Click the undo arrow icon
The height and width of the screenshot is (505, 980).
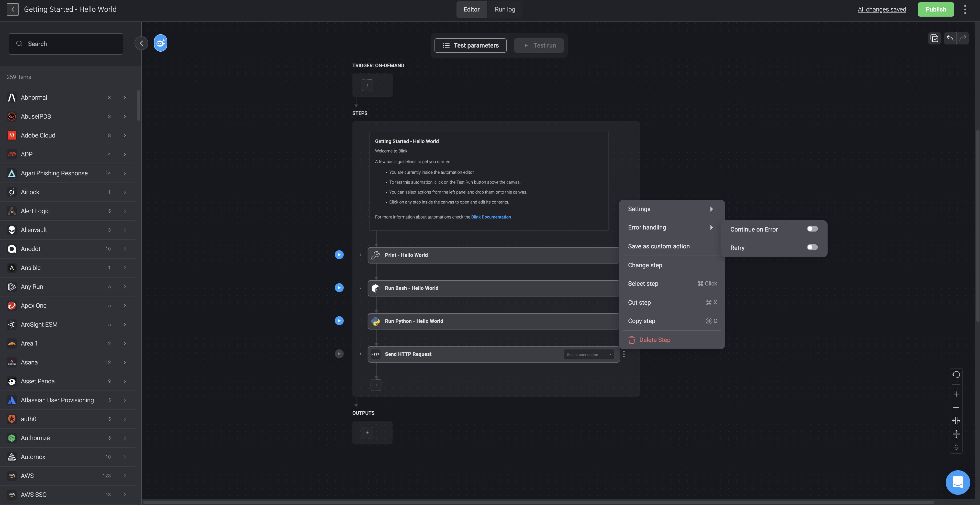[950, 38]
